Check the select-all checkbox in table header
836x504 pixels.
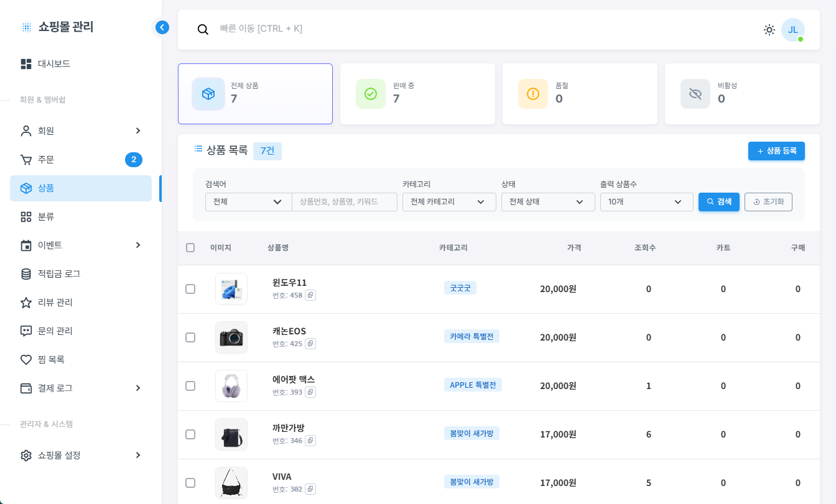click(190, 248)
